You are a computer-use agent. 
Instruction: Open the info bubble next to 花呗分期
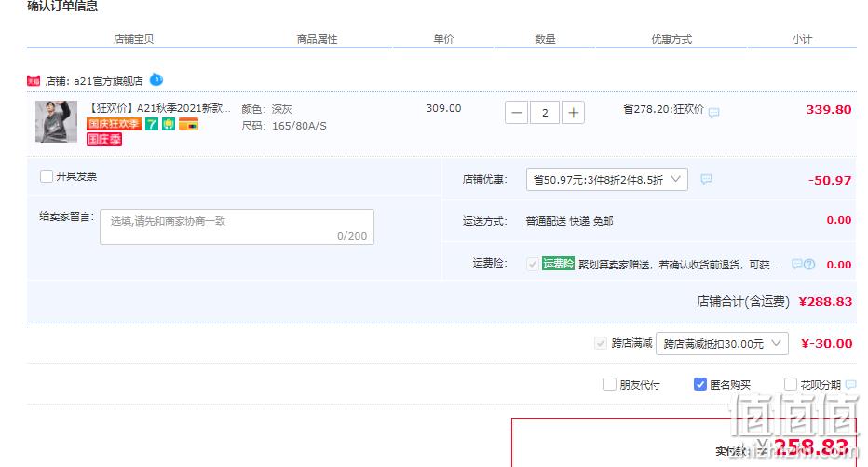click(x=851, y=384)
